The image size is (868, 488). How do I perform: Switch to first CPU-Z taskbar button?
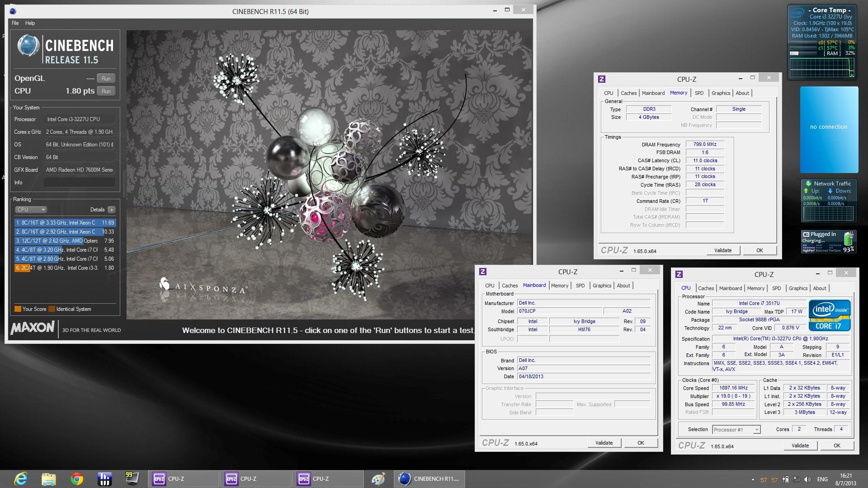tap(183, 479)
